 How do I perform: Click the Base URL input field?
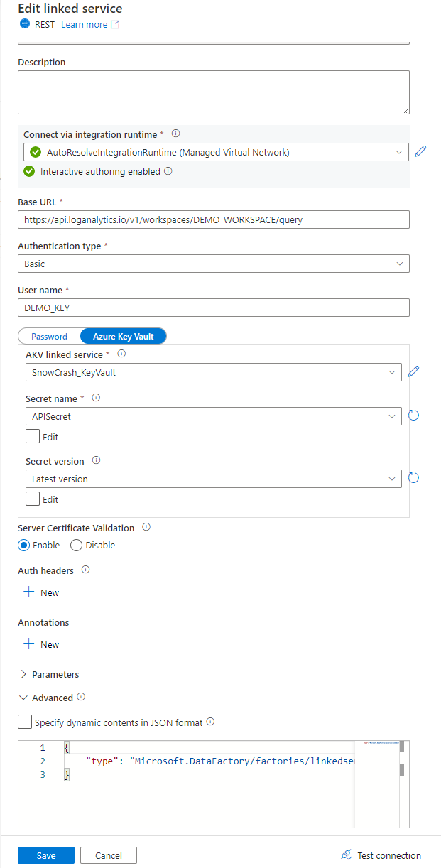tap(214, 219)
